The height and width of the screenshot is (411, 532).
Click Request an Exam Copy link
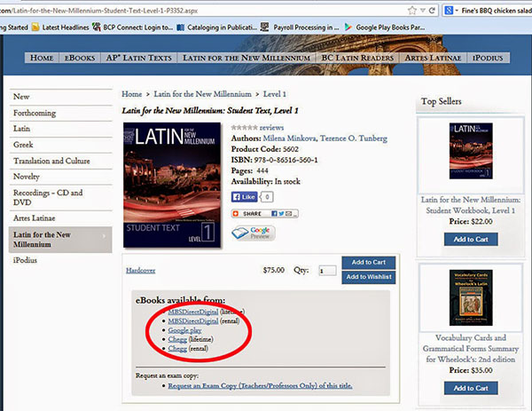(x=260, y=386)
